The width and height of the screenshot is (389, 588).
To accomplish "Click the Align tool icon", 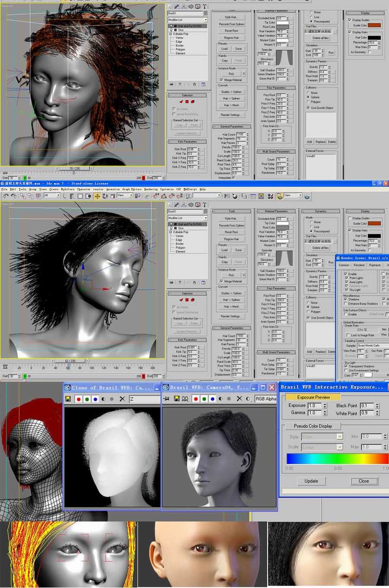I will coord(234,196).
